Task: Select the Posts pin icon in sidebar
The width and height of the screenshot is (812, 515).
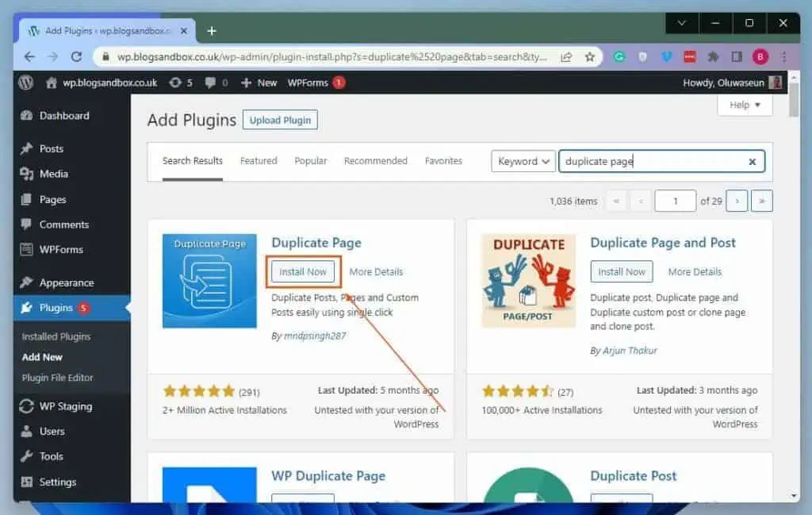Action: (x=28, y=148)
